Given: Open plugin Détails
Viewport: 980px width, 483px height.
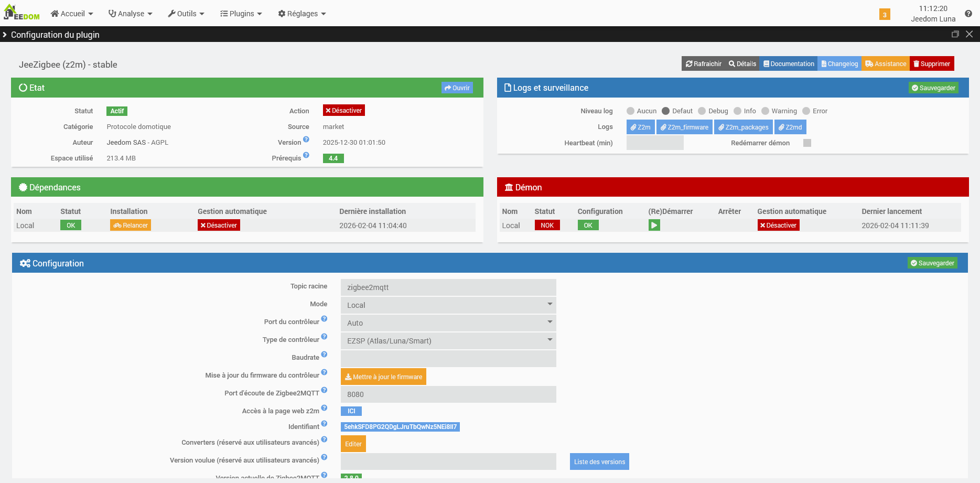Looking at the screenshot, I should (742, 63).
